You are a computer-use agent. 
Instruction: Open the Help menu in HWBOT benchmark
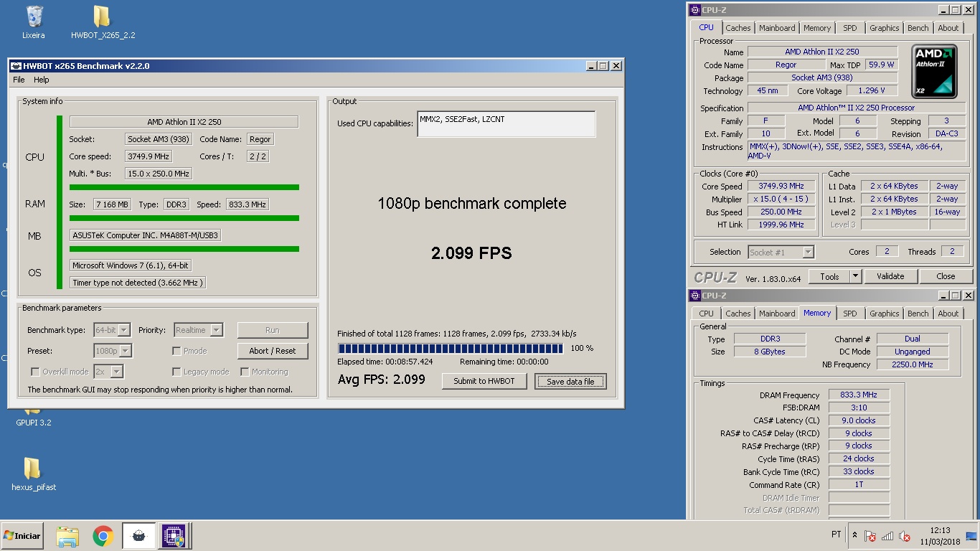click(42, 80)
